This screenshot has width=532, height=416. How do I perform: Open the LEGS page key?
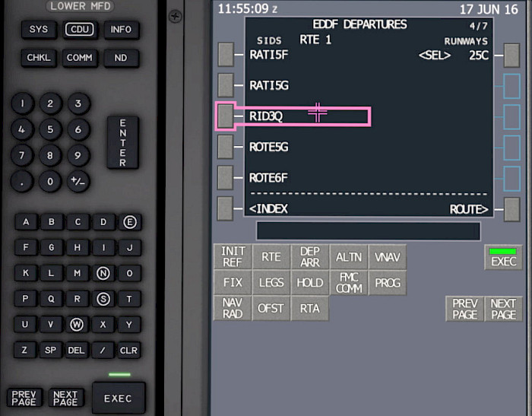271,283
